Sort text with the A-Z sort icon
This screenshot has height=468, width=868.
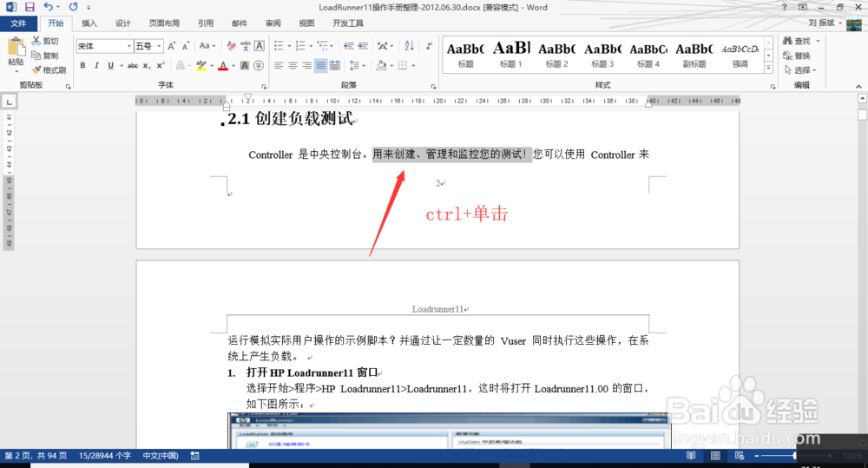click(x=409, y=46)
